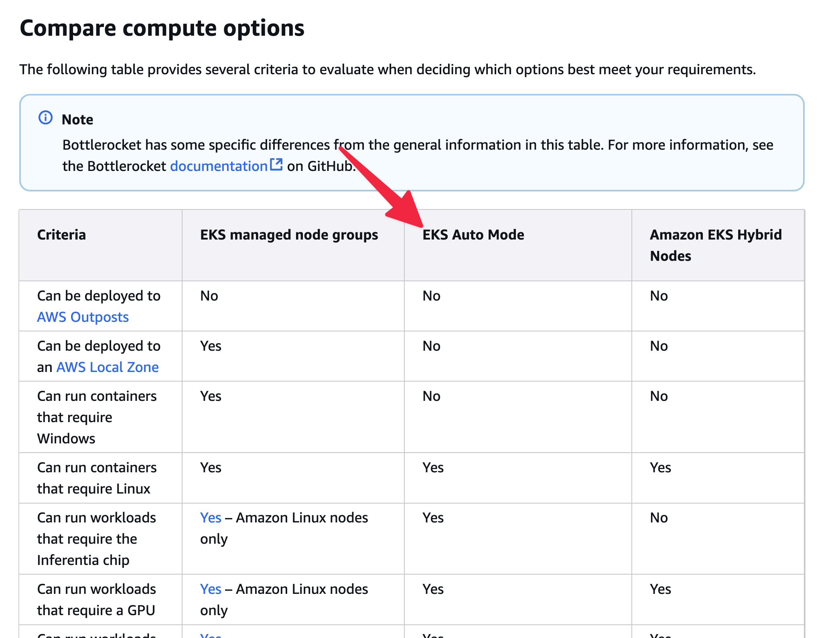840x638 pixels.
Task: Follow the AWS Local Zone link
Action: point(107,367)
